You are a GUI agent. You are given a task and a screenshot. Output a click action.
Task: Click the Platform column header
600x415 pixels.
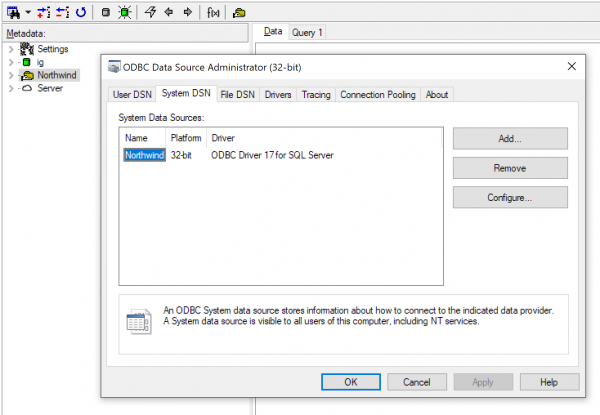[186, 138]
